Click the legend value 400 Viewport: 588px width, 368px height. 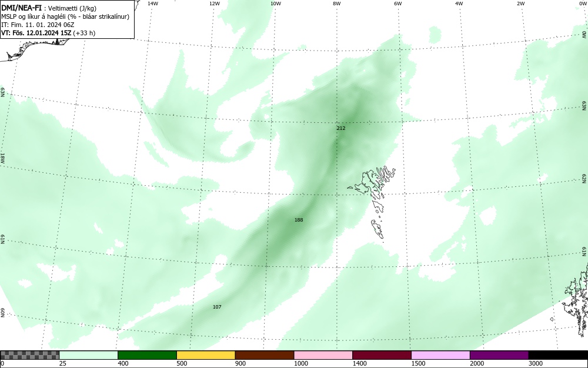pyautogui.click(x=123, y=363)
